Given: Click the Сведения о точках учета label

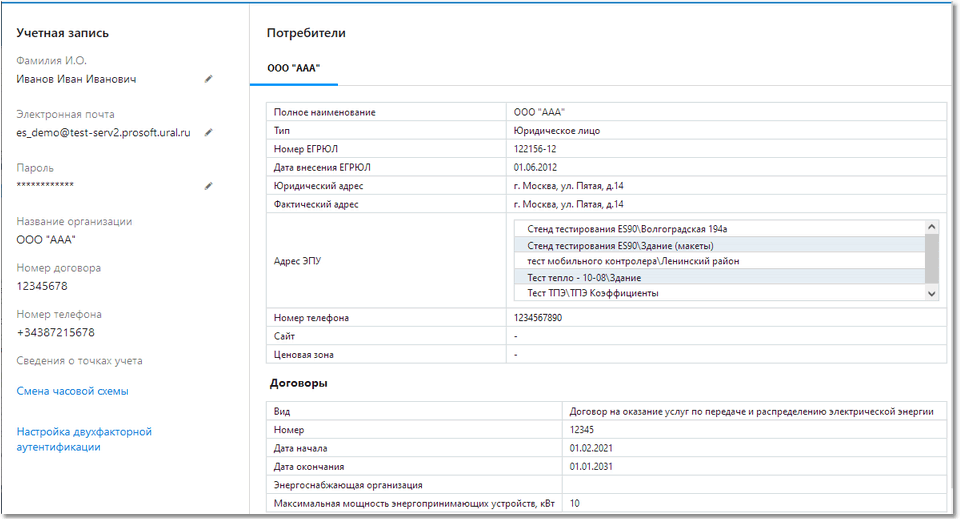Looking at the screenshot, I should [x=79, y=361].
